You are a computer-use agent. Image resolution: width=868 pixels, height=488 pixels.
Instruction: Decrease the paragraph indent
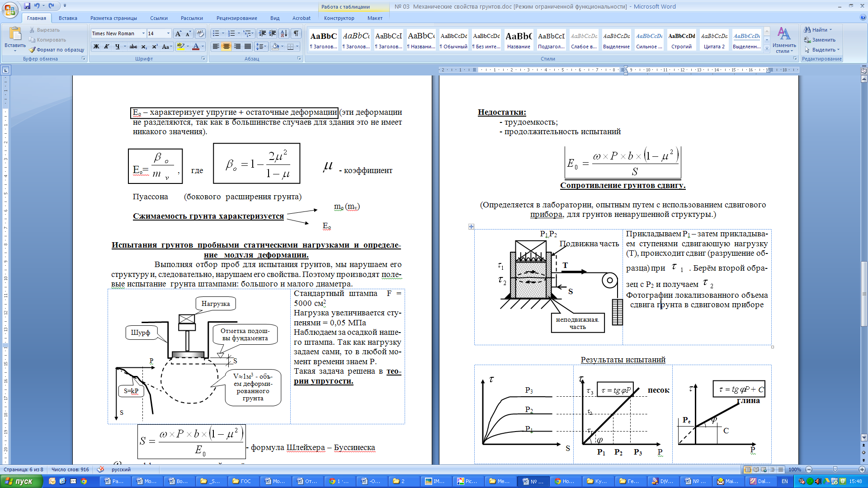262,33
